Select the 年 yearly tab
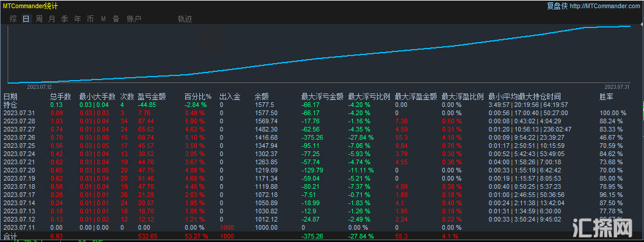This screenshot has height=242, width=644. pyautogui.click(x=77, y=19)
